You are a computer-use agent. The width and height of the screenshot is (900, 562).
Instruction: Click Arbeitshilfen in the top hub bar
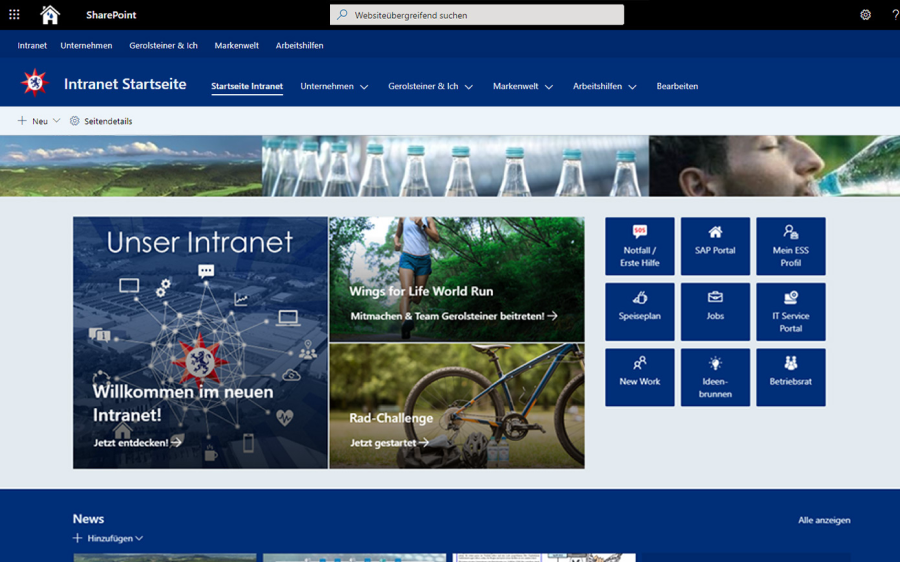click(299, 45)
